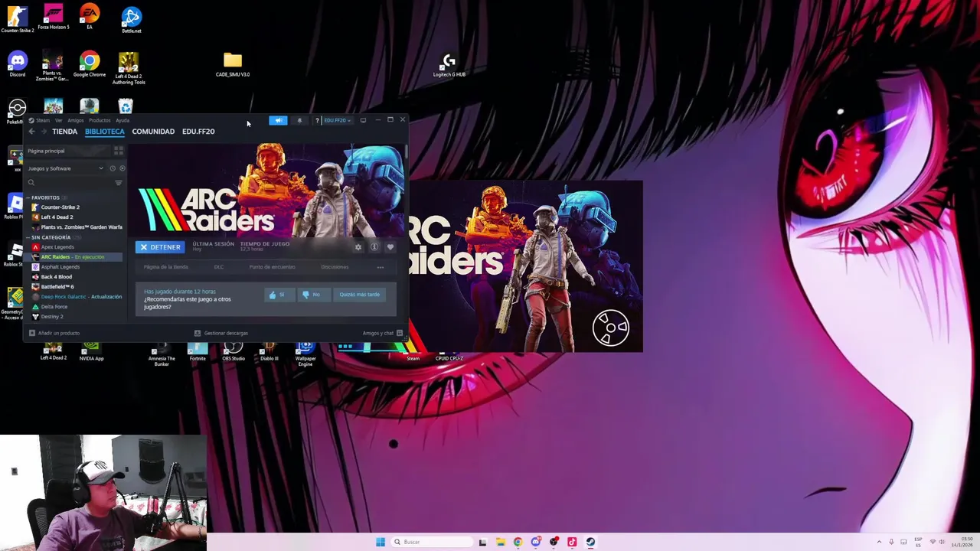
Task: Click Añadir un producto
Action: [x=54, y=333]
